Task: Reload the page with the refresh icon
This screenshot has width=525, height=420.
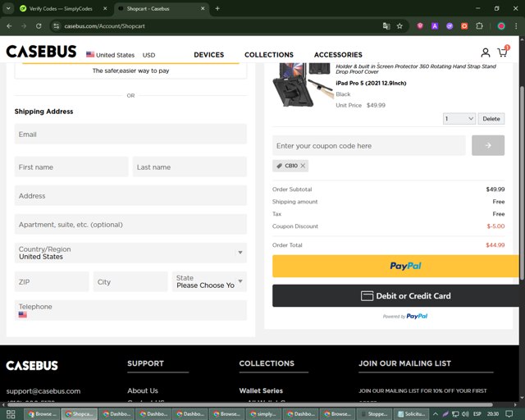Action: pos(39,26)
